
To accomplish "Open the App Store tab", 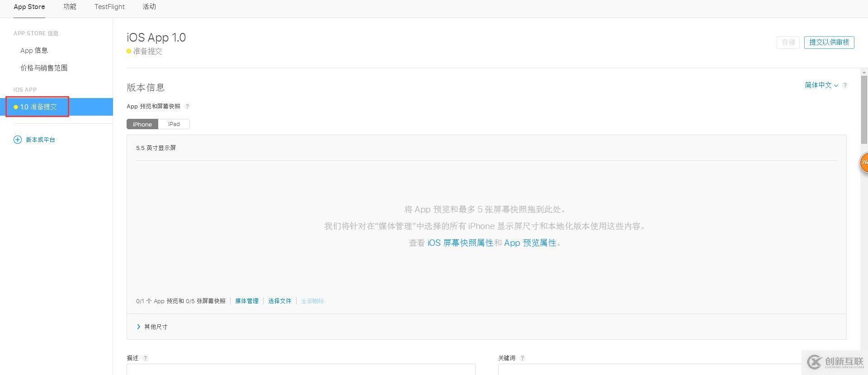I will click(x=29, y=7).
